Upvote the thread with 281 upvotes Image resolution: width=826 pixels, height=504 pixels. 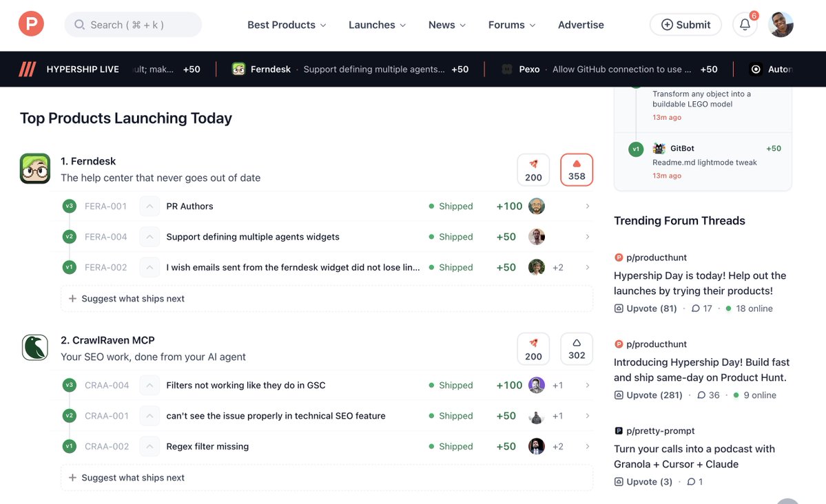648,395
